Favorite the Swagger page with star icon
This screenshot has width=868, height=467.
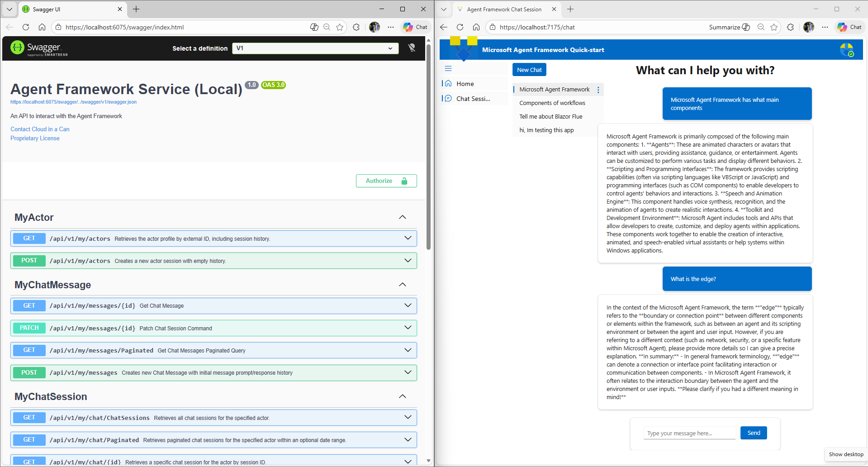[340, 27]
